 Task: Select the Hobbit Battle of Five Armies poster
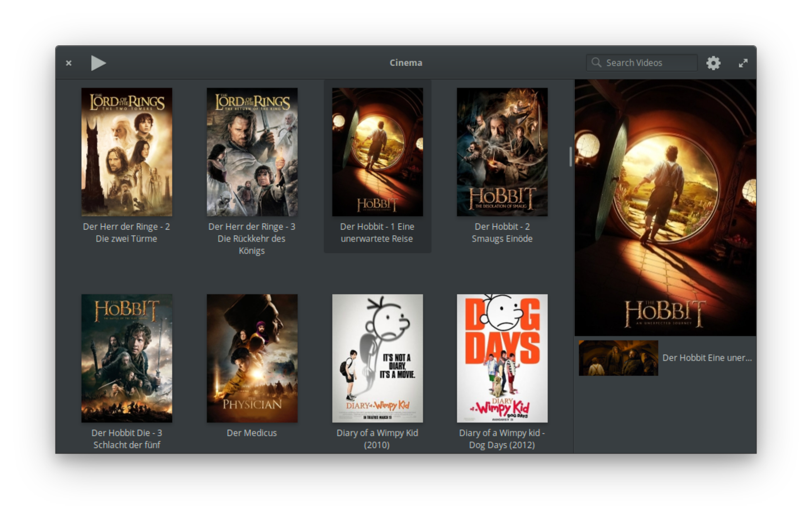pos(127,358)
